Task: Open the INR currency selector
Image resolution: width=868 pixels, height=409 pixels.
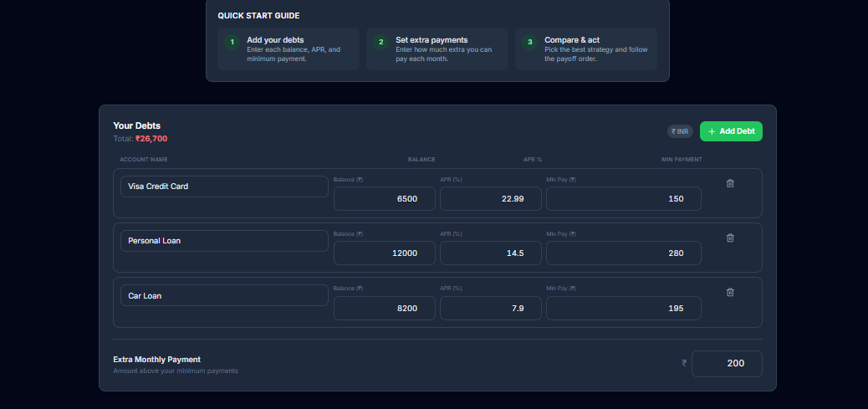Action: (680, 131)
